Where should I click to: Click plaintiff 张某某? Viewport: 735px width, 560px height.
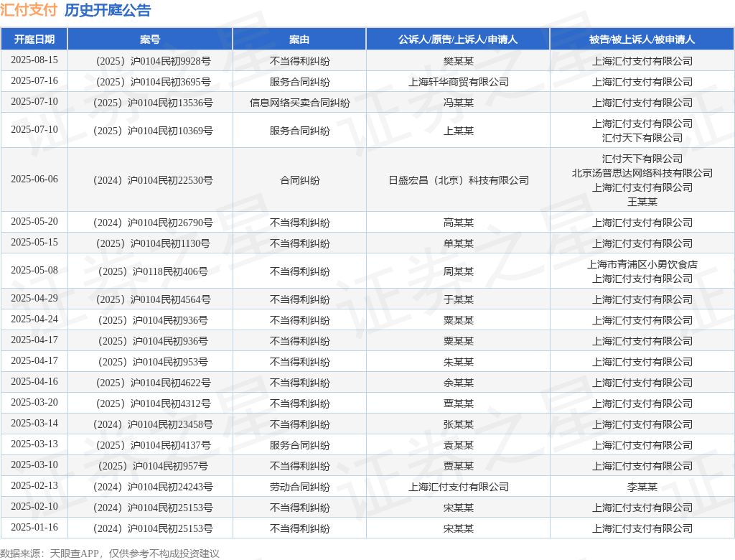459,424
